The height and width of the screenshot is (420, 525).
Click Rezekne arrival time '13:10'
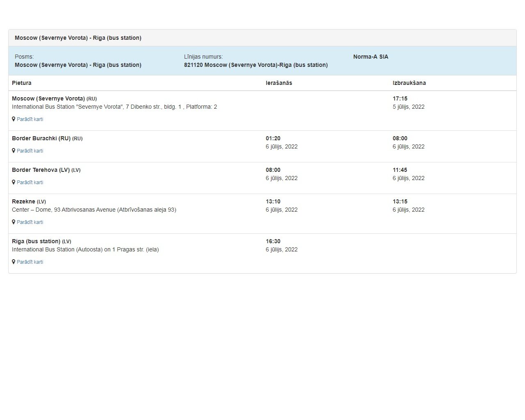[x=273, y=201]
